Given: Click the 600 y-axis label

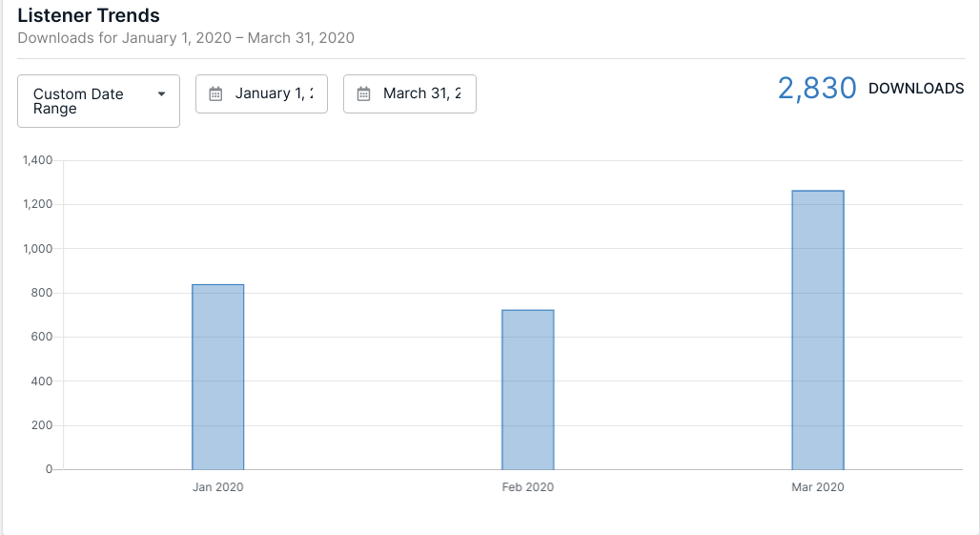Looking at the screenshot, I should (x=42, y=337).
